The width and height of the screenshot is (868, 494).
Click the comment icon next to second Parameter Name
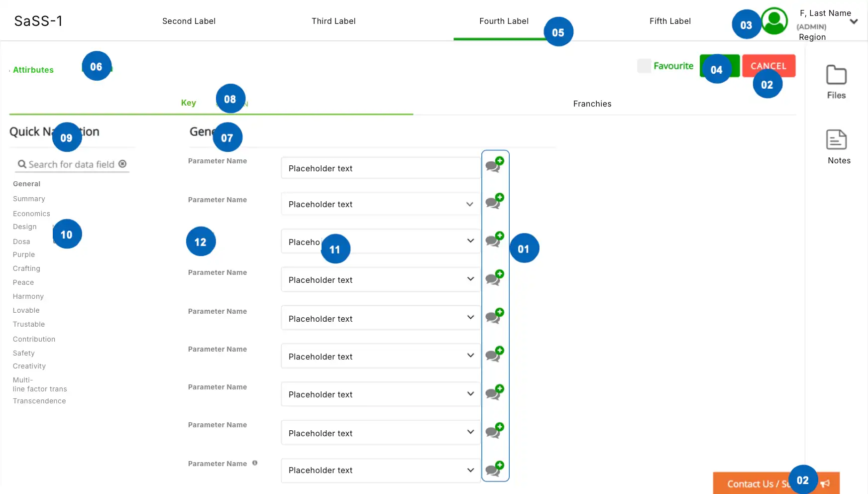(x=495, y=201)
